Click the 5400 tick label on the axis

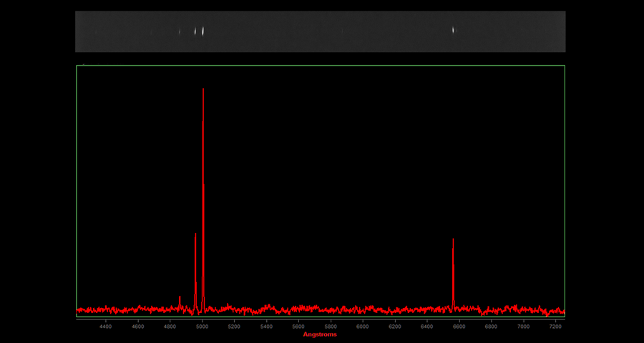point(266,327)
